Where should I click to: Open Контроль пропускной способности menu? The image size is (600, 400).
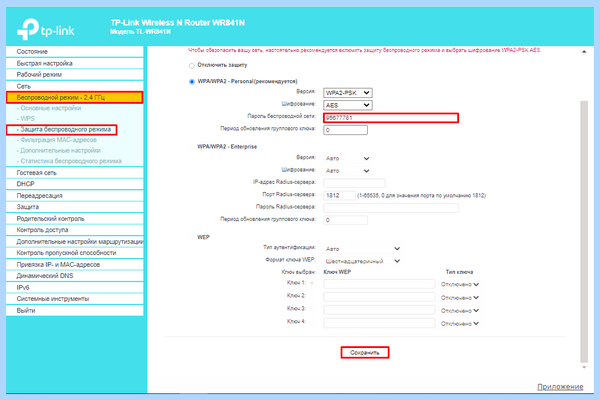pyautogui.click(x=75, y=253)
